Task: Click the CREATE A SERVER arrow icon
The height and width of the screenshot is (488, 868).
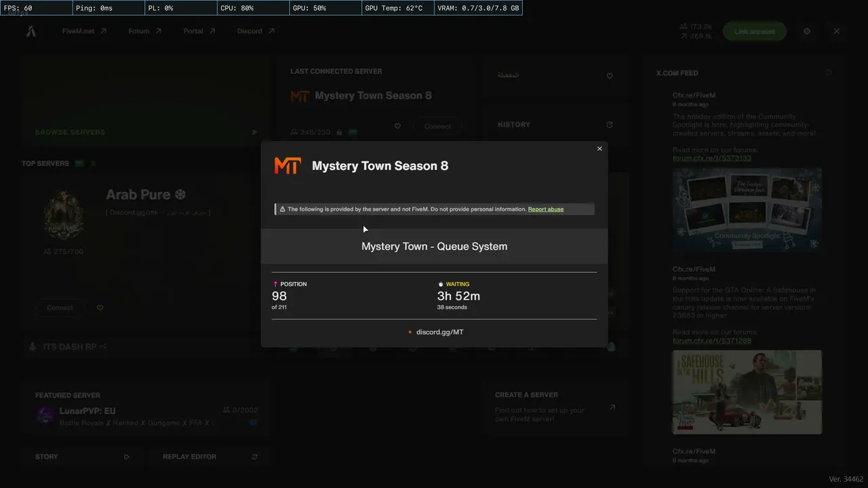Action: point(612,407)
